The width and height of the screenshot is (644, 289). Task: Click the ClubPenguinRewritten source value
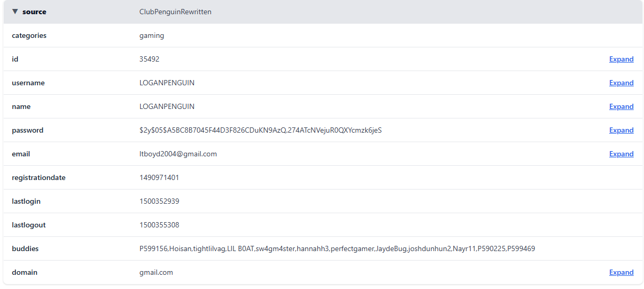(x=175, y=12)
